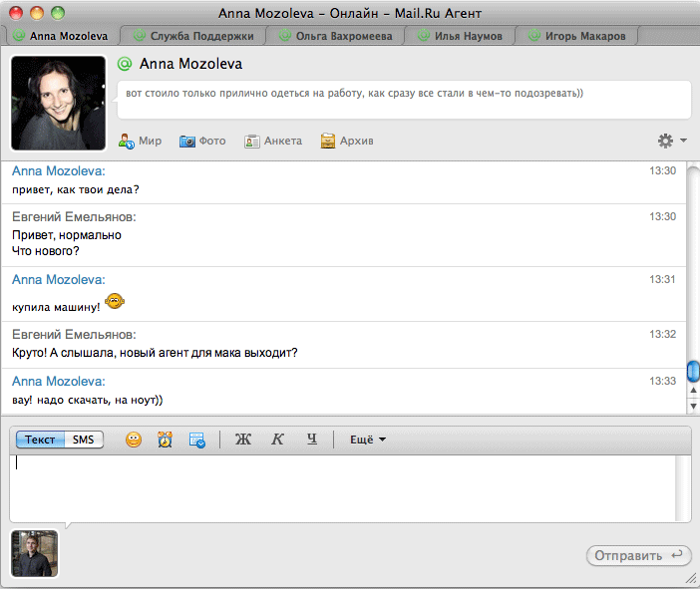Switch to Служба Поддержки tab

click(193, 36)
